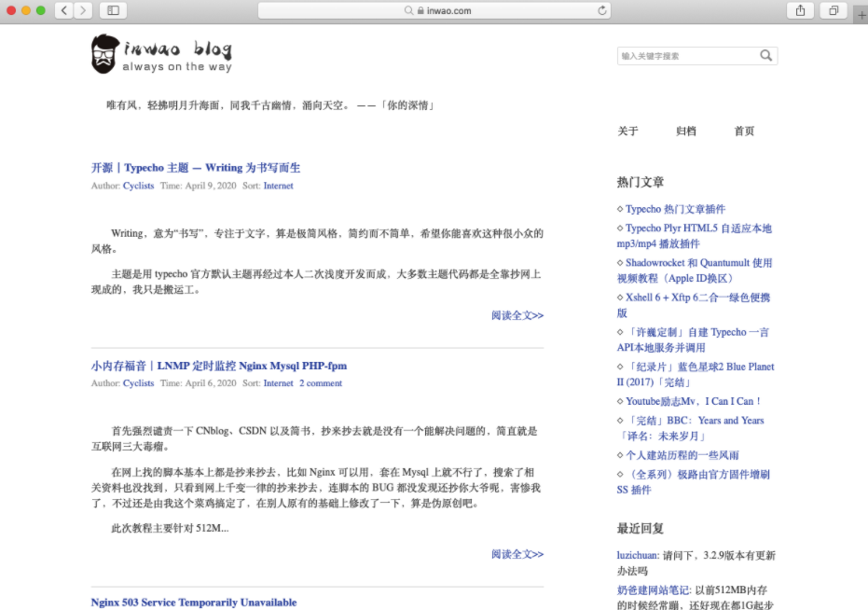868x610 pixels.
Task: Open the 2 comment link
Action: coord(321,383)
